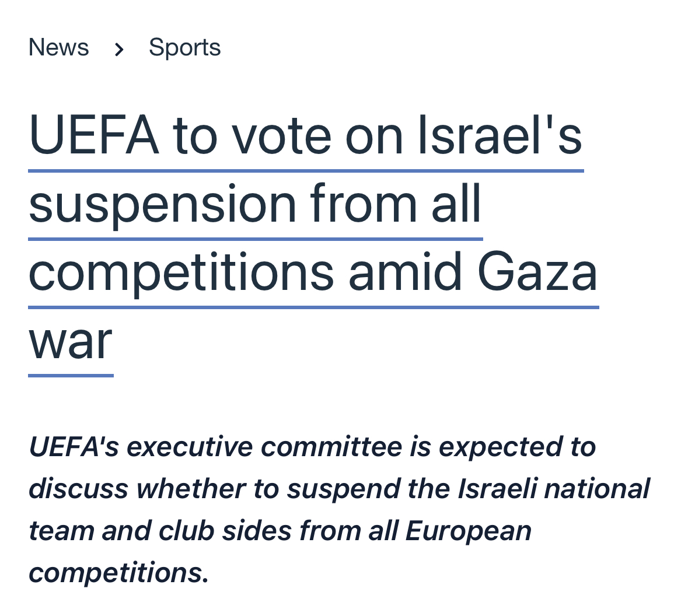Click 'Israeli national' in the summary text
This screenshot has width=688, height=616.
(554, 488)
